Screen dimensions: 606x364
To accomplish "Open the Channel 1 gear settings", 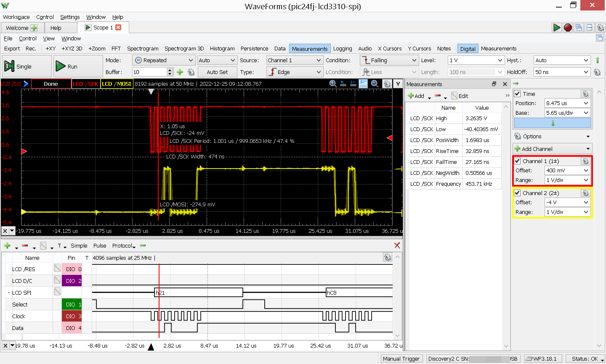I will [585, 161].
